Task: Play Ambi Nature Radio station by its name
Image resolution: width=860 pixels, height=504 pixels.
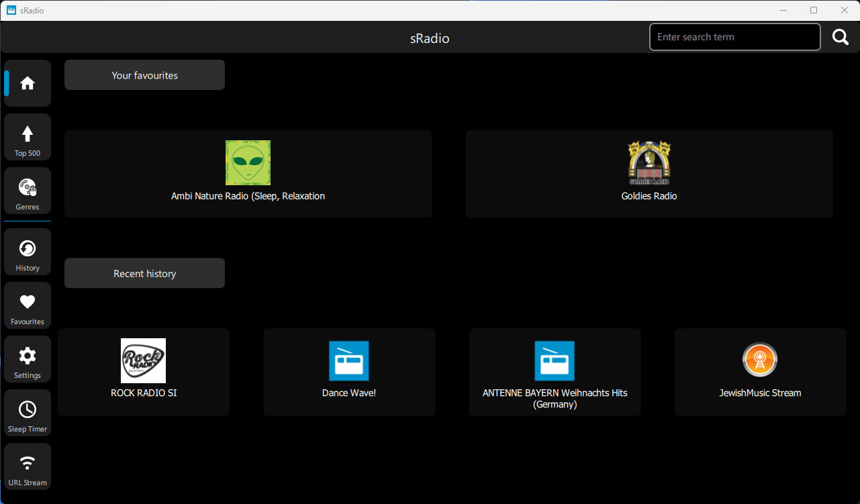Action: click(x=248, y=196)
